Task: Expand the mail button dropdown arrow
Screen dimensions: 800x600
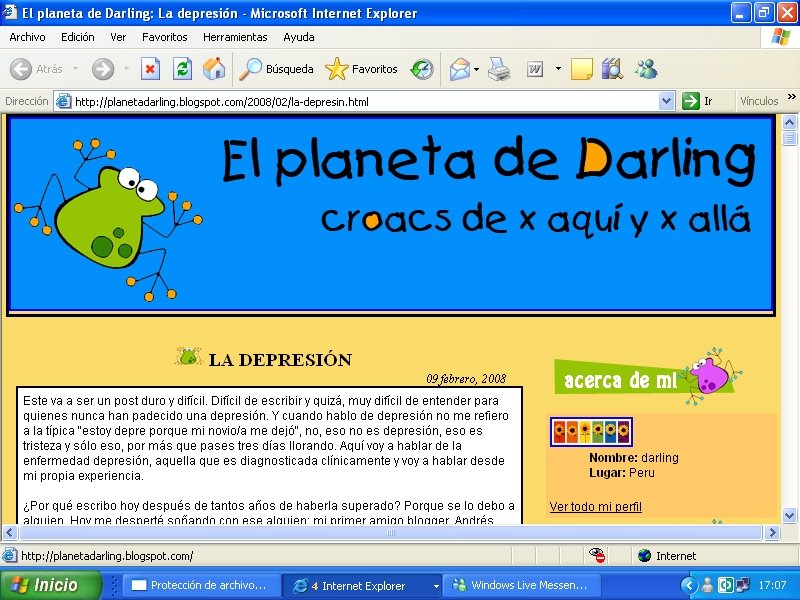Action: point(477,69)
